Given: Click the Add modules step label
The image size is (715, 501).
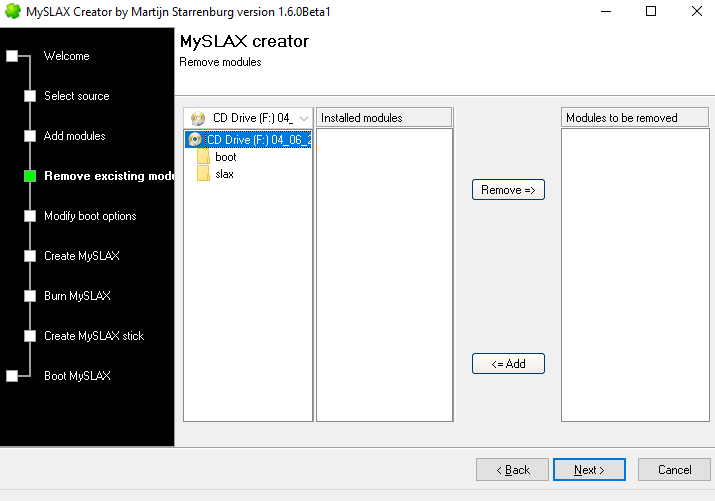Looking at the screenshot, I should point(74,136).
